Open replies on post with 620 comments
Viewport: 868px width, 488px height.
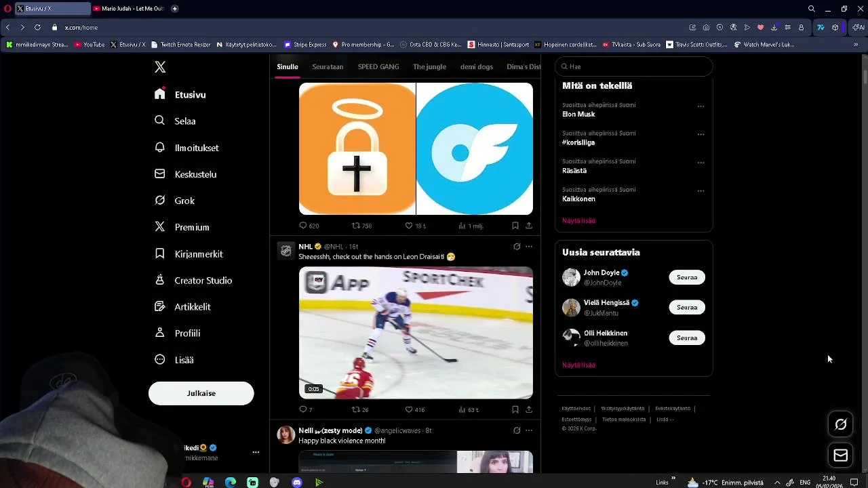click(309, 226)
